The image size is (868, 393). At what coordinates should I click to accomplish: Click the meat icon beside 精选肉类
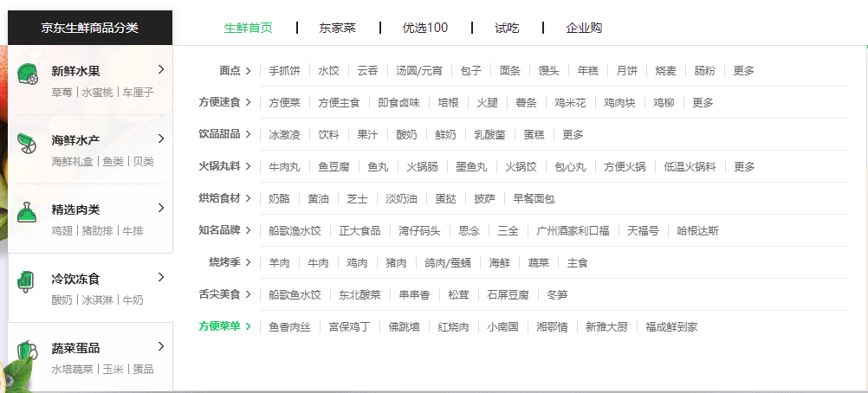(27, 213)
